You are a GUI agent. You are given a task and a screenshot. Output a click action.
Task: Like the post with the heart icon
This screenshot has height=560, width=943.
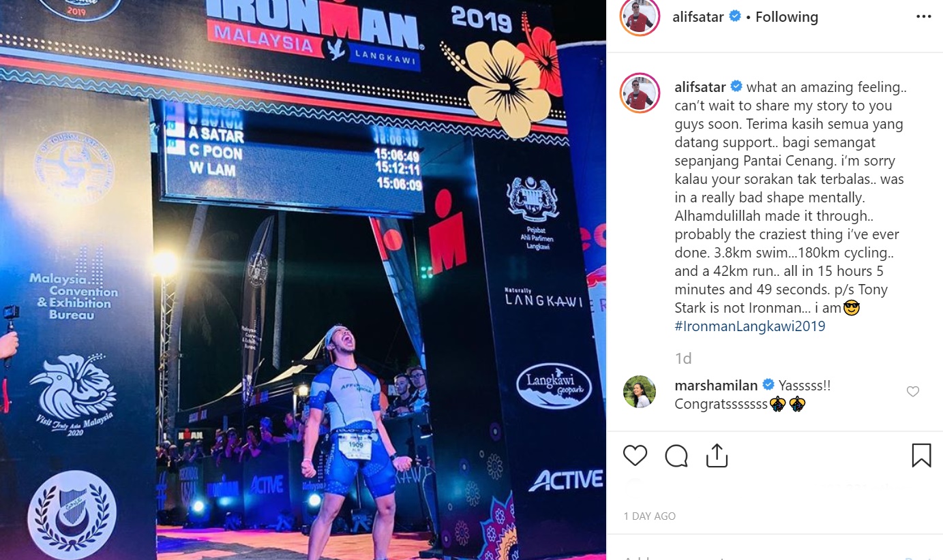(x=635, y=455)
